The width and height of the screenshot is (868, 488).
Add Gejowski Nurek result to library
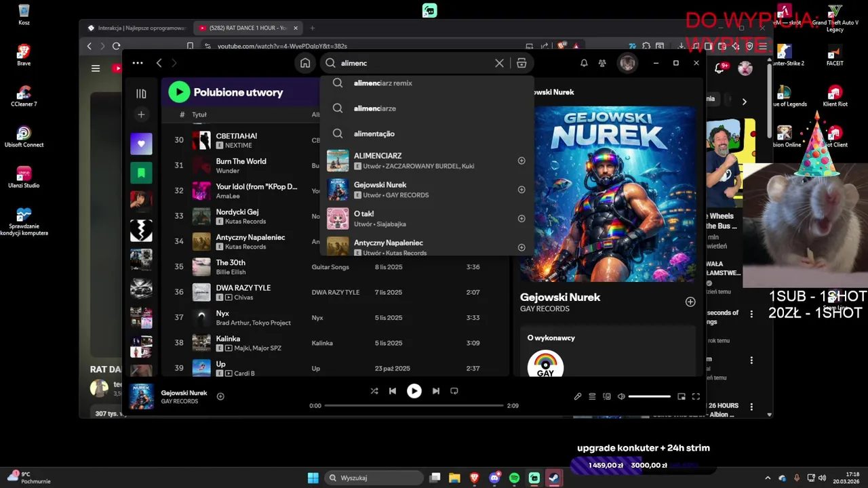[x=521, y=190]
